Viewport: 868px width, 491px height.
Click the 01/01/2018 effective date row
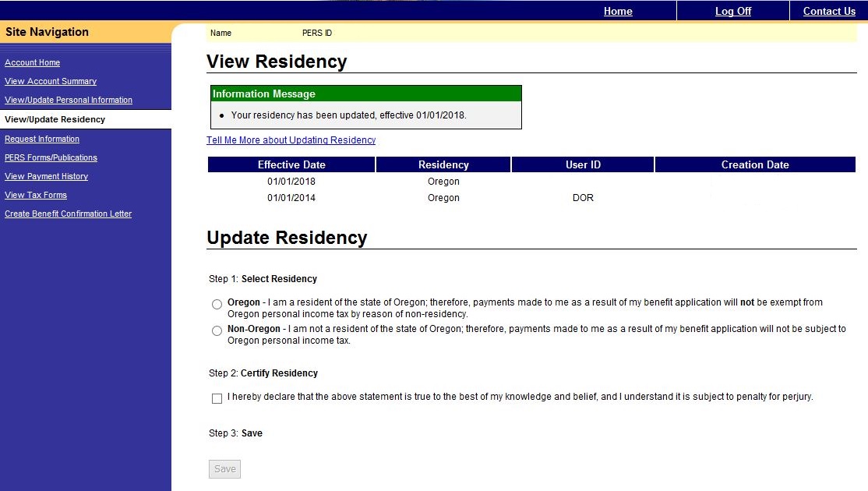(291, 182)
